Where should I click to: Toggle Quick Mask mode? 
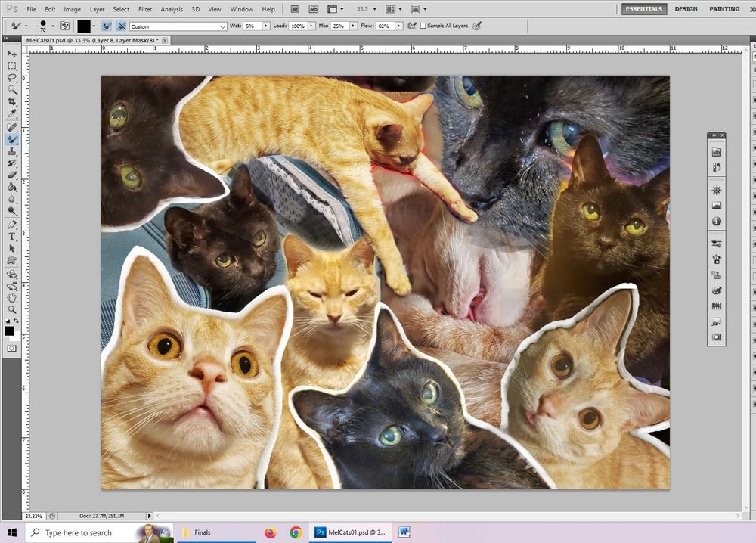[x=11, y=348]
